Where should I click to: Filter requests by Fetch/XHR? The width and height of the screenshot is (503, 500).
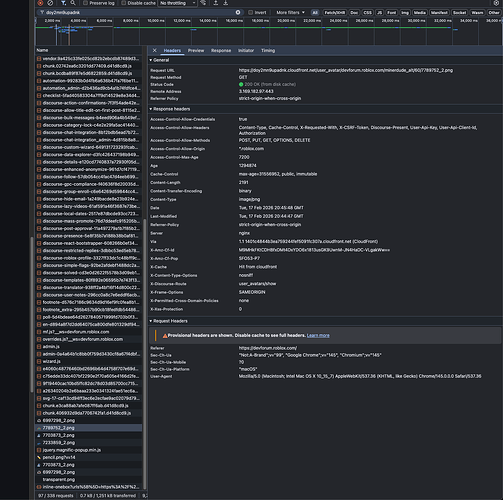pyautogui.click(x=335, y=12)
